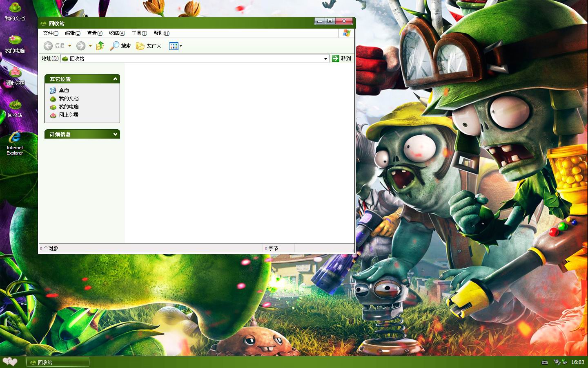Viewport: 588px width, 368px height.
Task: Click the 我的电脑 icon in sidebar
Action: click(53, 107)
